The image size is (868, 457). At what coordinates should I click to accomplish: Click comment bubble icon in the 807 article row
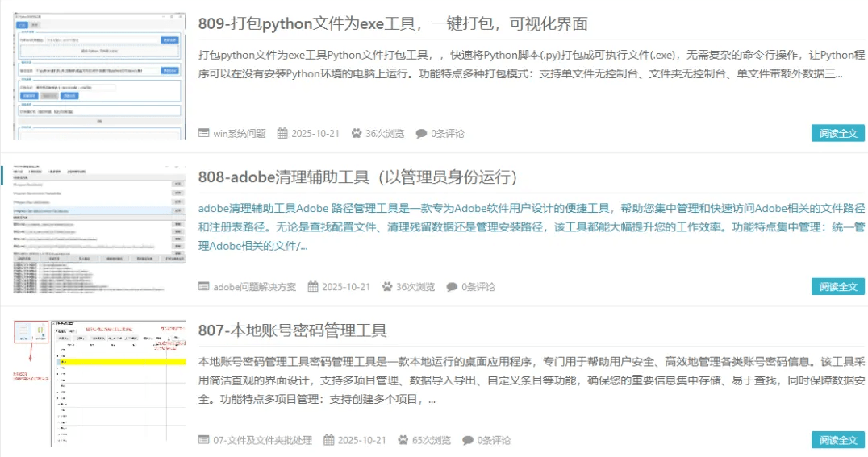pyautogui.click(x=468, y=440)
